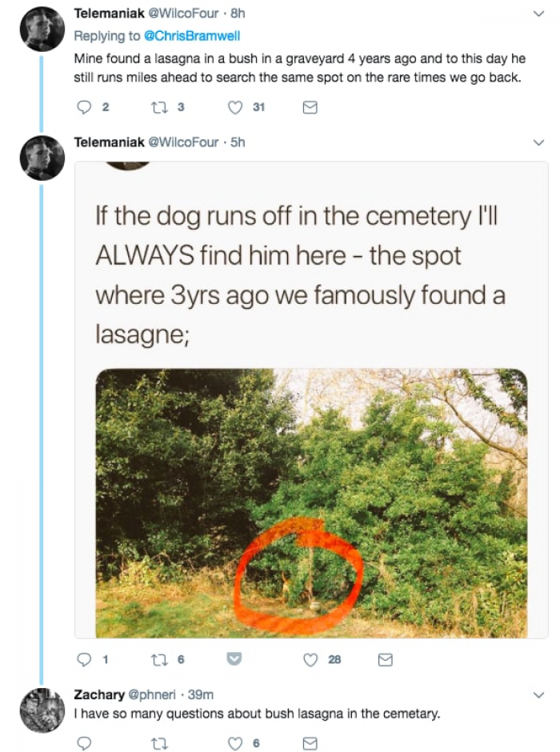Open the circled bush cemetery photo
The height and width of the screenshot is (752, 560).
tap(311, 502)
